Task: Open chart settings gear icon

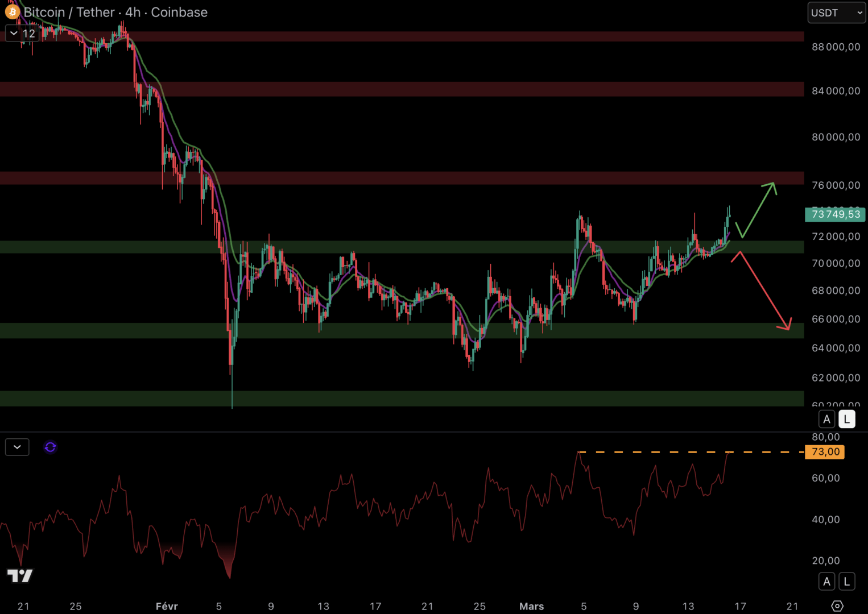Action: click(x=837, y=606)
